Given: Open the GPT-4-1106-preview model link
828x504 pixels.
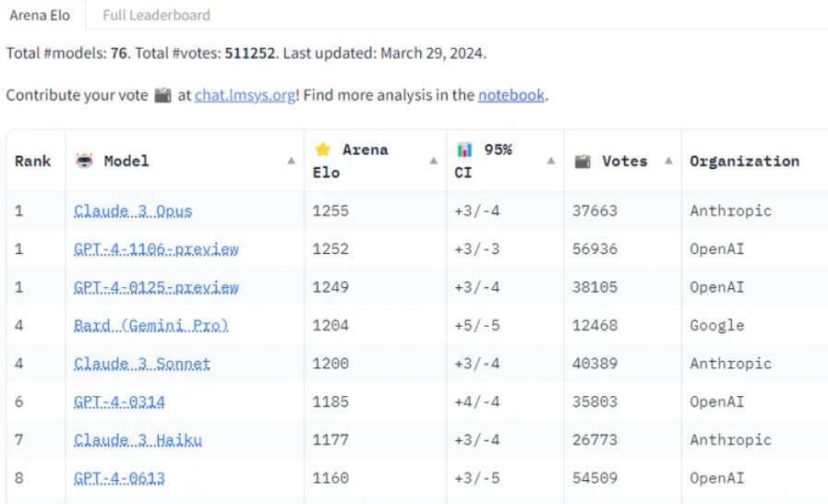Looking at the screenshot, I should point(156,249).
